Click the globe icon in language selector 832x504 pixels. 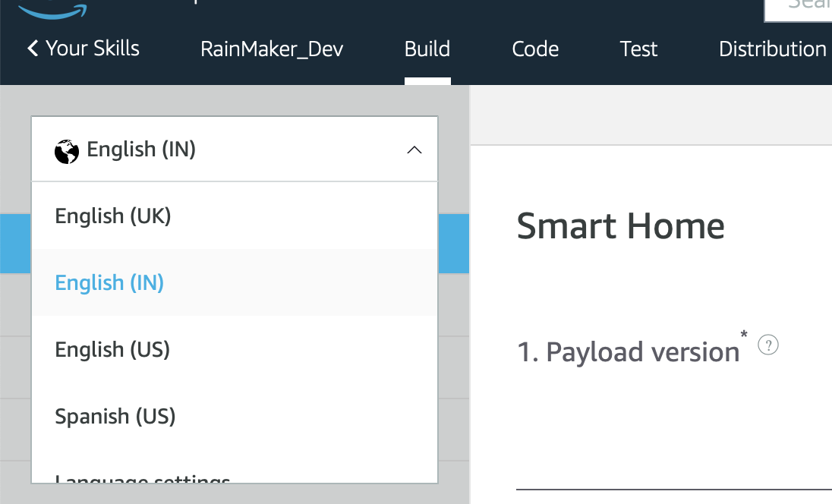coord(67,151)
